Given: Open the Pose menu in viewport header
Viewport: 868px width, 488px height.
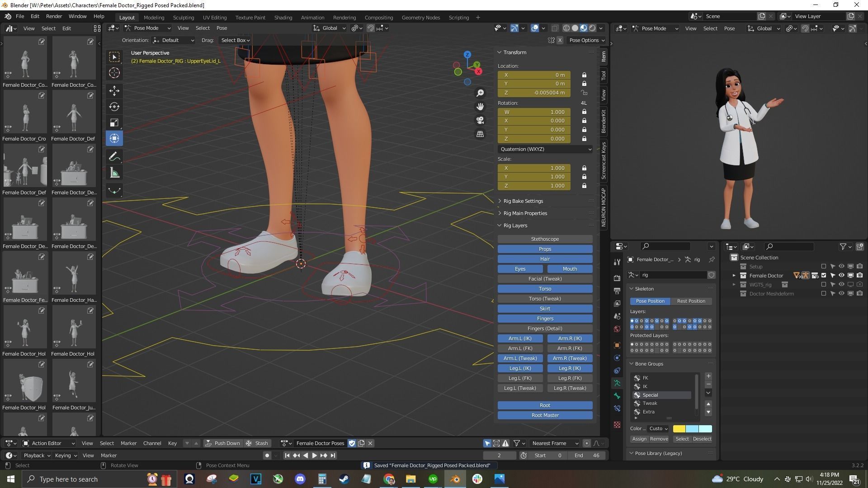Looking at the screenshot, I should [x=222, y=28].
